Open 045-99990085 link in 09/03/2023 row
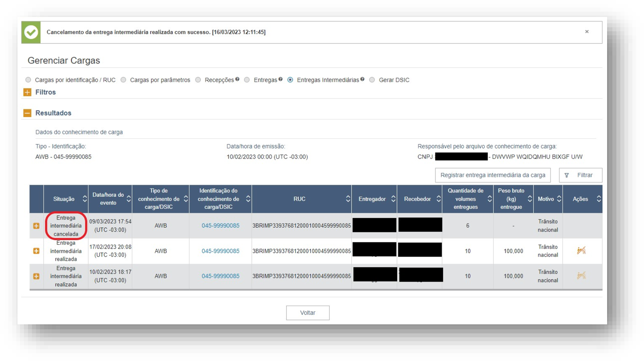 220,226
